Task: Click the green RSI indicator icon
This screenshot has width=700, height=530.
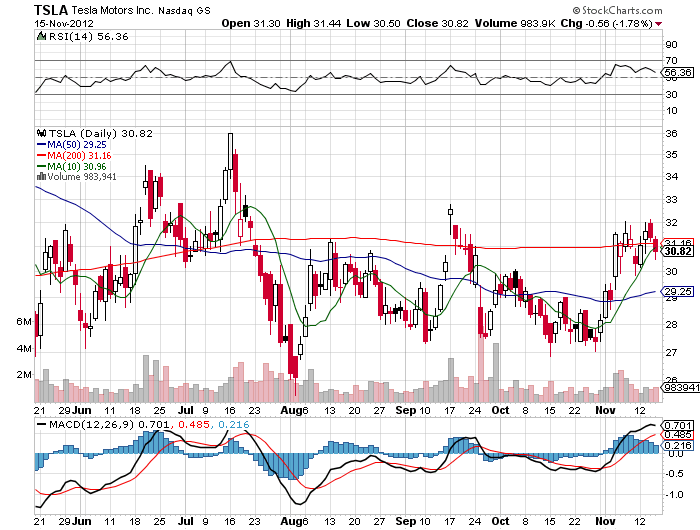Action: click(41, 36)
